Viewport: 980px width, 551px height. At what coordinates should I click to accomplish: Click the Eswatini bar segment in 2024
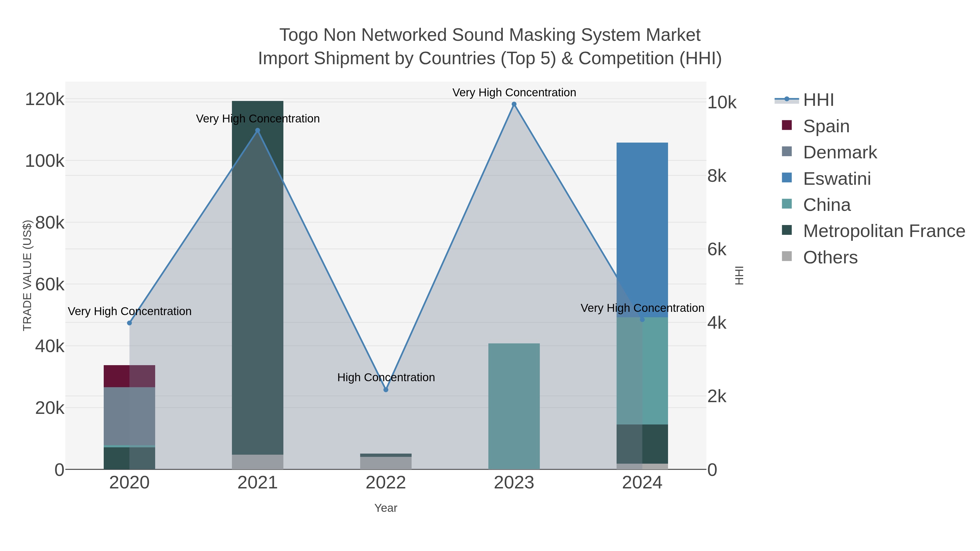pos(642,230)
